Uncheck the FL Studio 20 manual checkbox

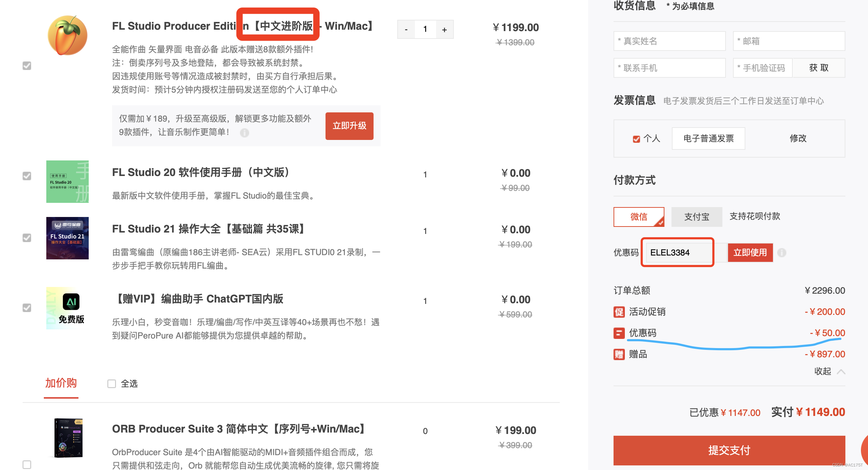(x=27, y=176)
